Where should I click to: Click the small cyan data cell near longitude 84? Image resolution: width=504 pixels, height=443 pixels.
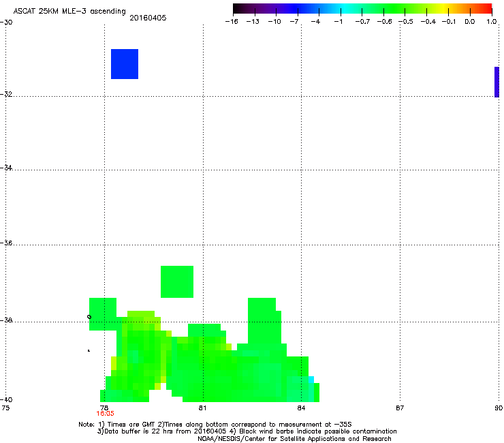coord(311,380)
